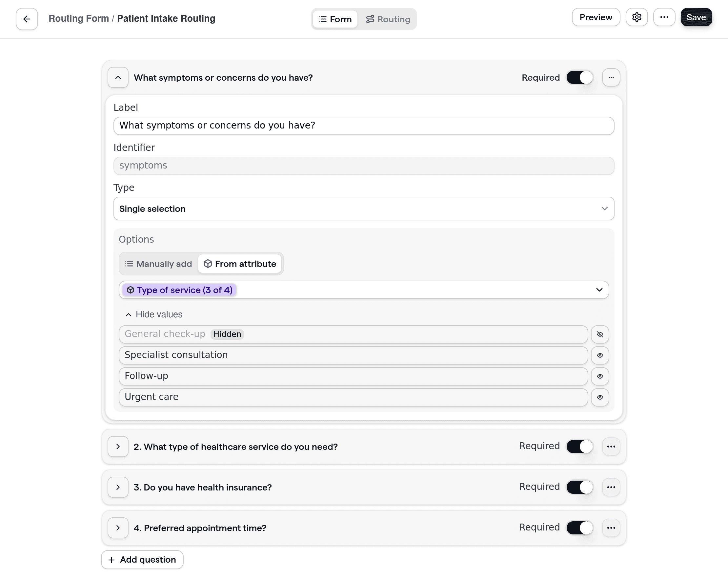Save the Patient Intake Routing form

tap(696, 17)
